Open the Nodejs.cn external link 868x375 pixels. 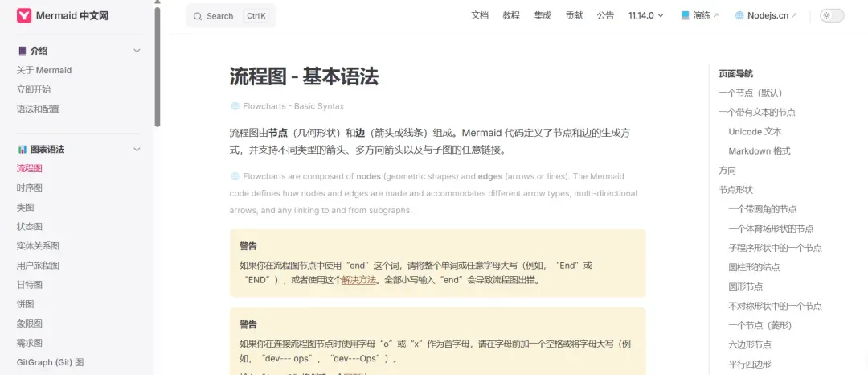[x=766, y=15]
